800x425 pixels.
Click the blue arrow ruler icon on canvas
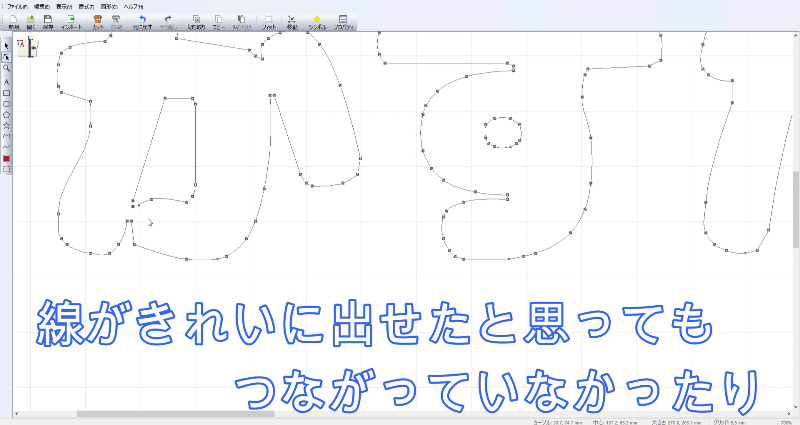34,48
